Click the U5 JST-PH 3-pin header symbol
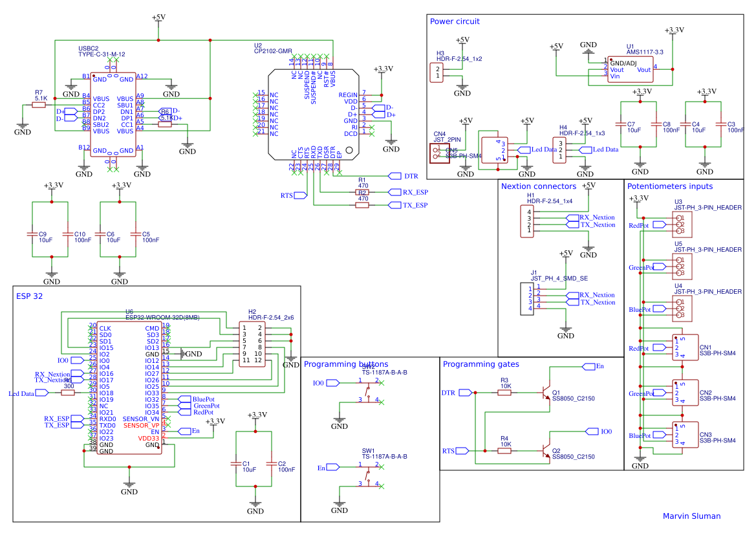 click(x=682, y=267)
